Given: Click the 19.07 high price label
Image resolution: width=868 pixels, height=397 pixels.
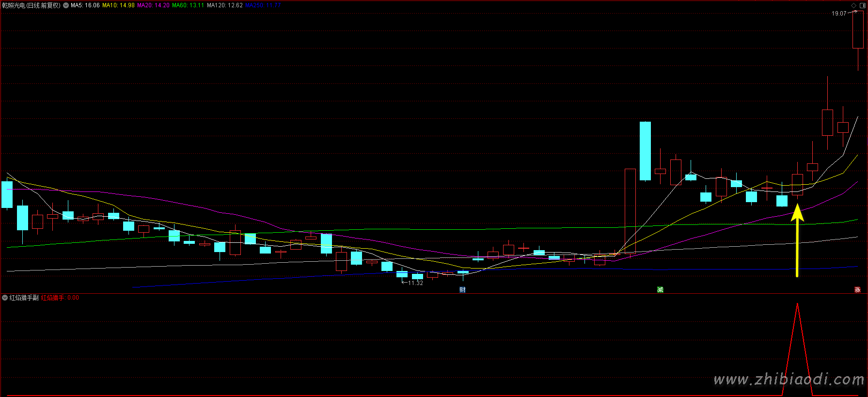Looking at the screenshot, I should pos(839,14).
